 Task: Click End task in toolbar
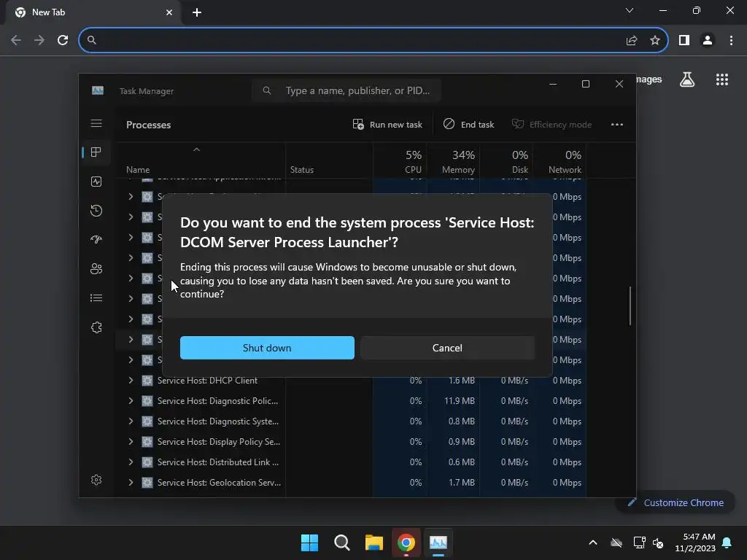(469, 124)
